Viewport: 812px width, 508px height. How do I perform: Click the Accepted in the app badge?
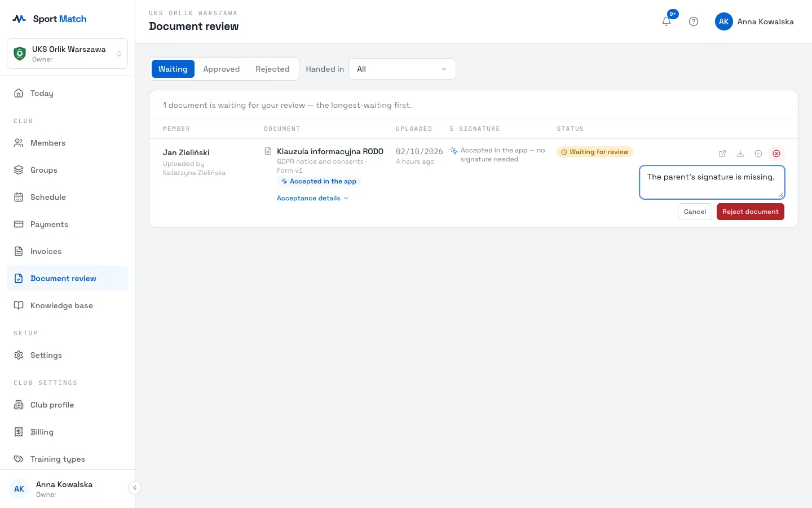pyautogui.click(x=319, y=181)
